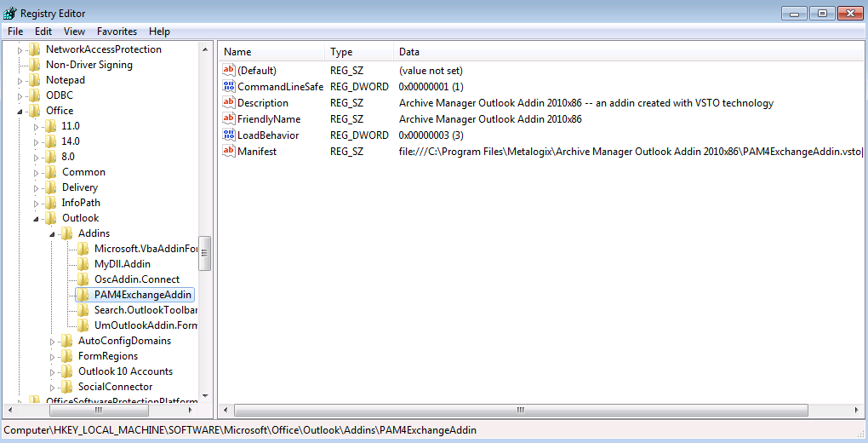Open the Edit menu
The width and height of the screenshot is (868, 443).
(43, 32)
